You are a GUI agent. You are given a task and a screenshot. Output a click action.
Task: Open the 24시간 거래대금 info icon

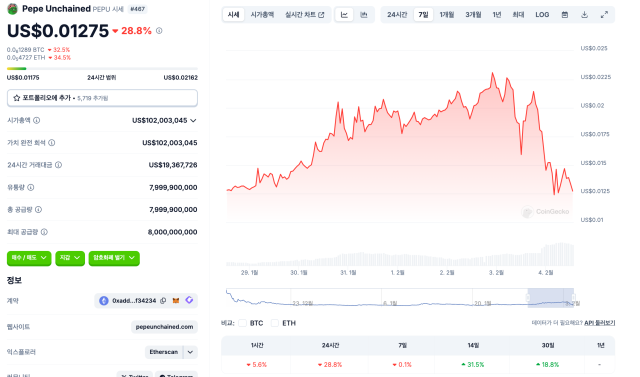[58, 165]
